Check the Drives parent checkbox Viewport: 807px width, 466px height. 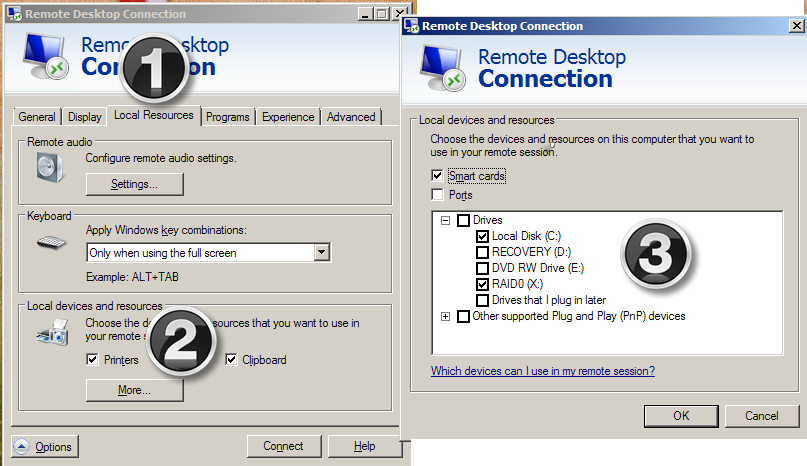[463, 220]
